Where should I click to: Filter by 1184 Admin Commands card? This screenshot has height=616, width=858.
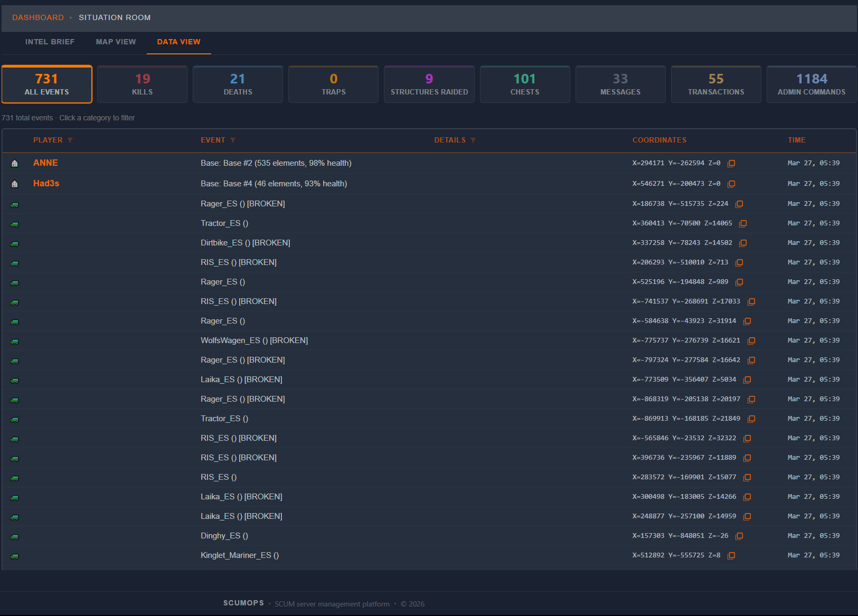pos(812,84)
